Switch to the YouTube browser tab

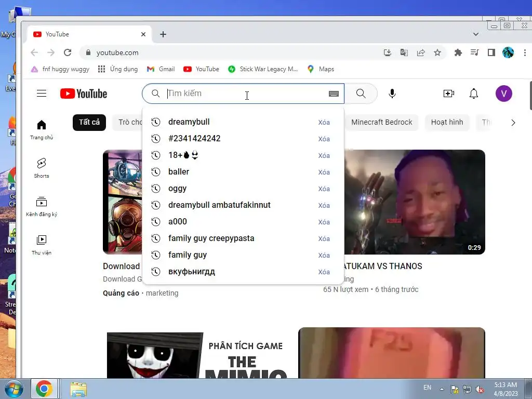click(x=90, y=34)
